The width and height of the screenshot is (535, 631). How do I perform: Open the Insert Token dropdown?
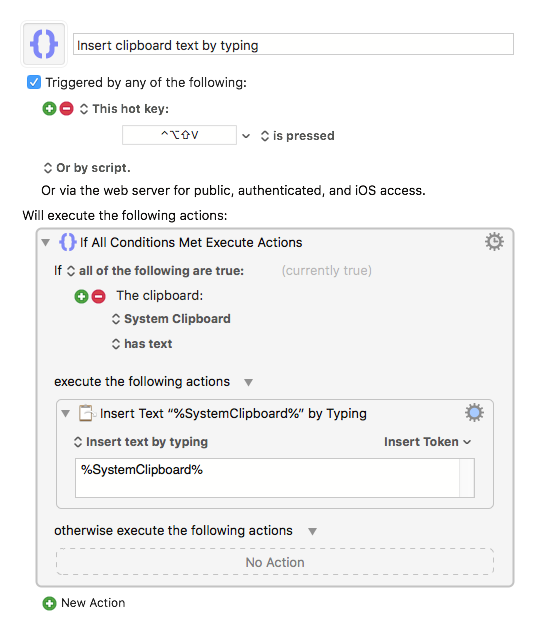428,442
